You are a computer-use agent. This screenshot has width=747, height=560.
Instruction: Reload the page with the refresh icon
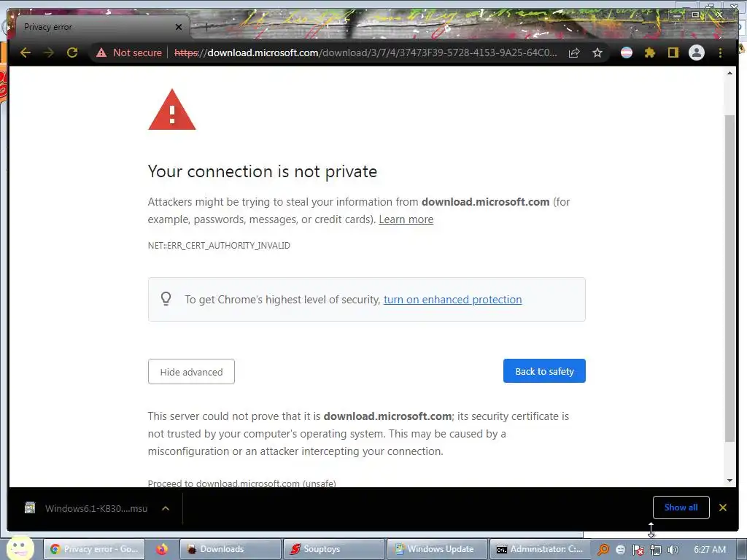[72, 52]
